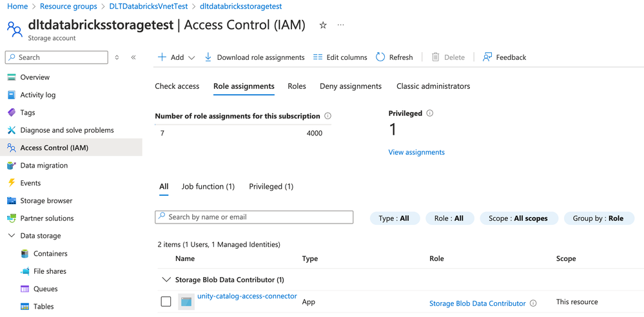Click the sidebar Search field

click(57, 57)
